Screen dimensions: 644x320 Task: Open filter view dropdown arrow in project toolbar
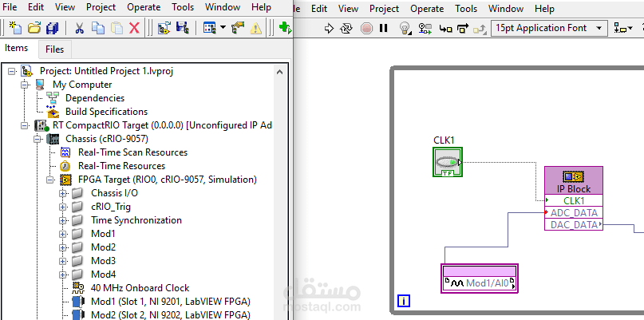click(223, 27)
